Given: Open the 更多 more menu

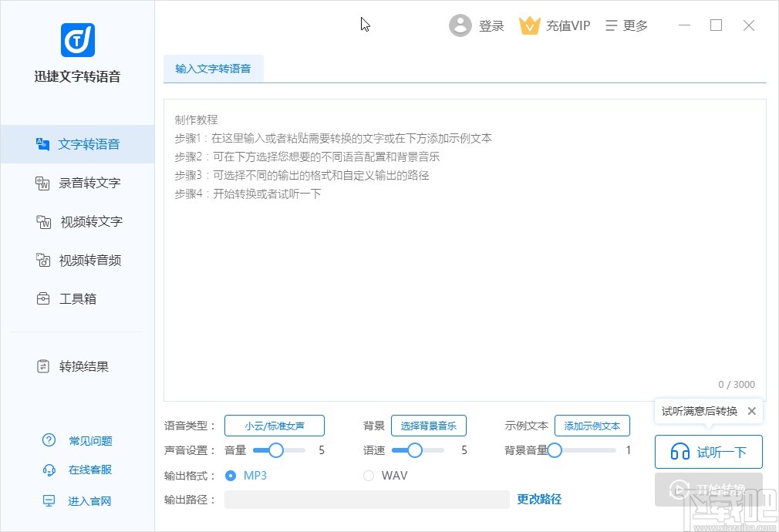Looking at the screenshot, I should click(626, 25).
